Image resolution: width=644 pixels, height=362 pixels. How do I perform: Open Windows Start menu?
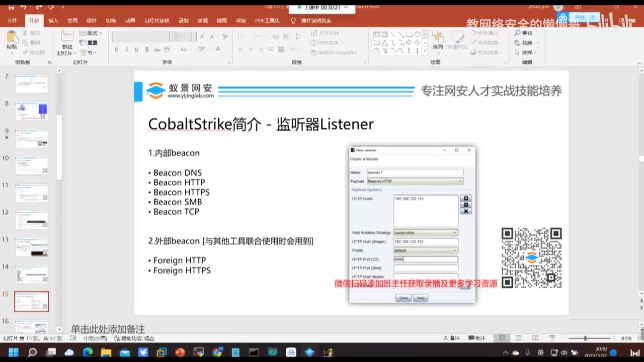[13, 352]
